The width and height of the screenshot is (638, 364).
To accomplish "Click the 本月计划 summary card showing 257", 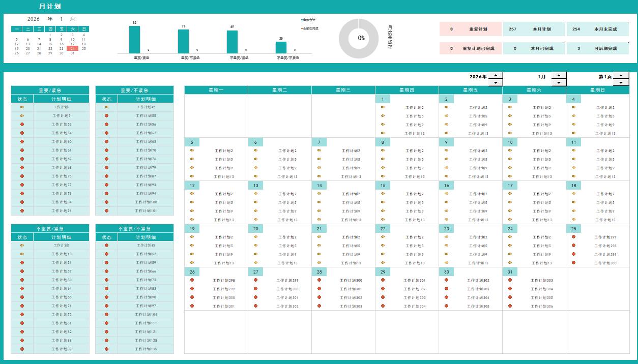I will click(534, 29).
